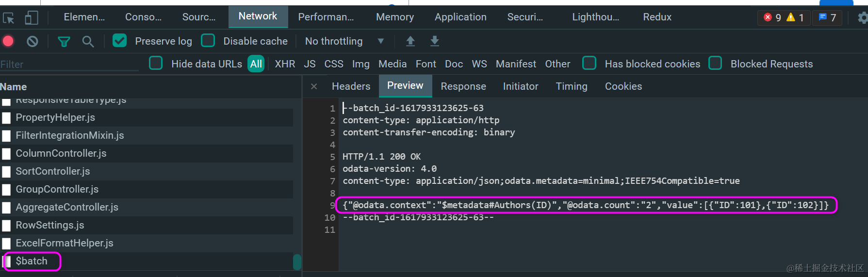This screenshot has height=277, width=868.
Task: Open the Security tab
Action: [x=525, y=17]
